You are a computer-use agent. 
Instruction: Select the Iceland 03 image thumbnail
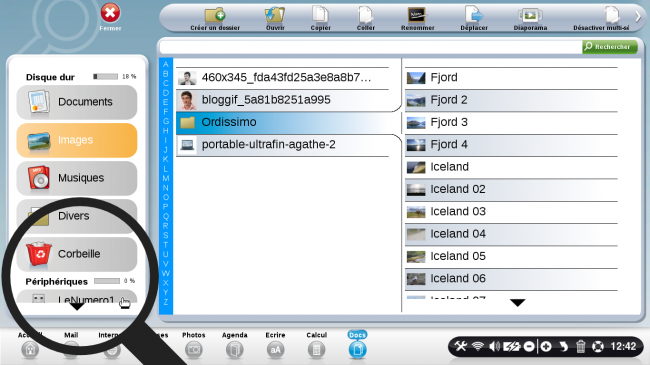pos(416,212)
